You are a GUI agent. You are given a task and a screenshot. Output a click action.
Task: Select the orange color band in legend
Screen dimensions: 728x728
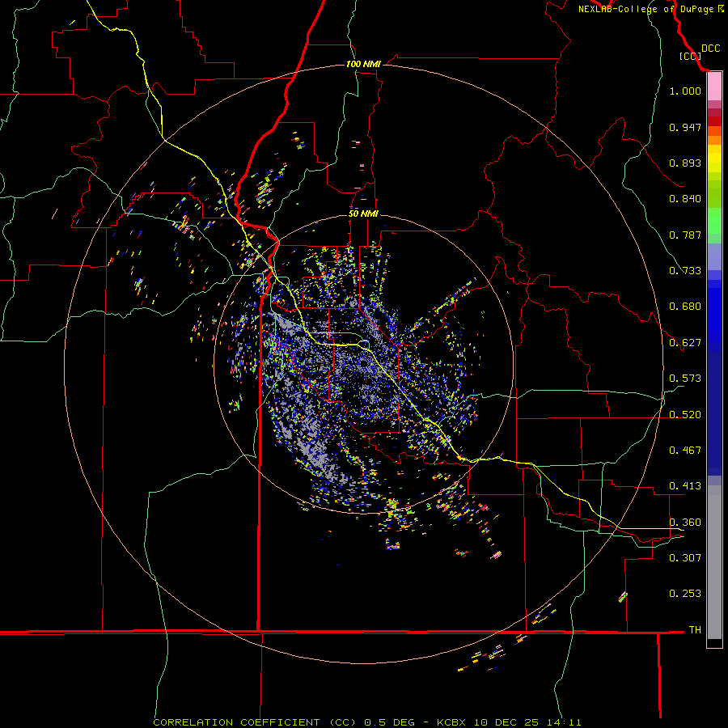(x=714, y=140)
